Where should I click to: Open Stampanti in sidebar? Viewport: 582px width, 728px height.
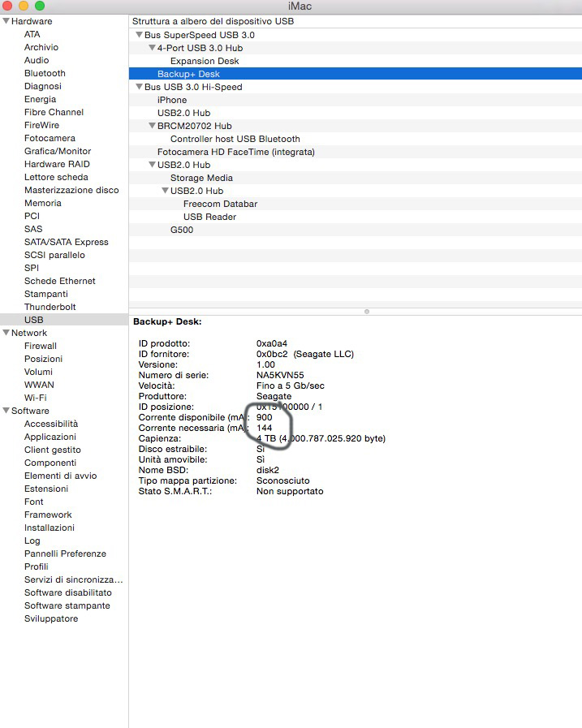(46, 295)
